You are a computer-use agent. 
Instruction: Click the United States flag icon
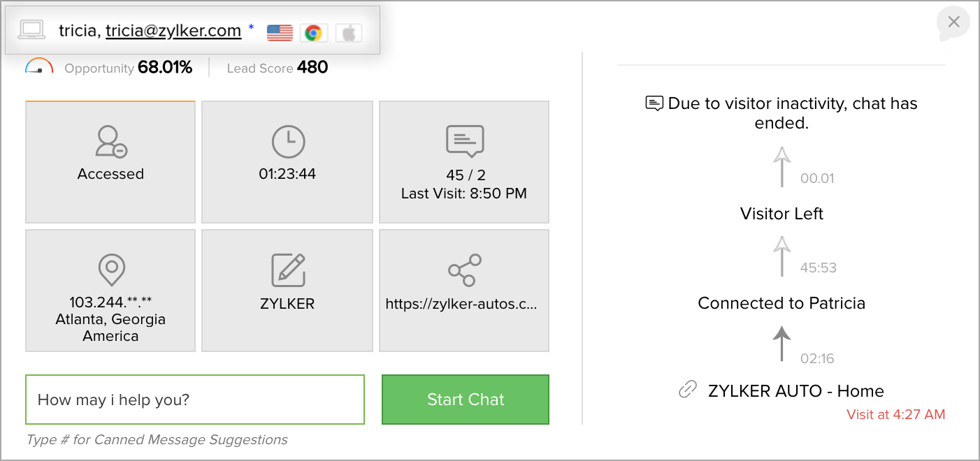coord(280,32)
